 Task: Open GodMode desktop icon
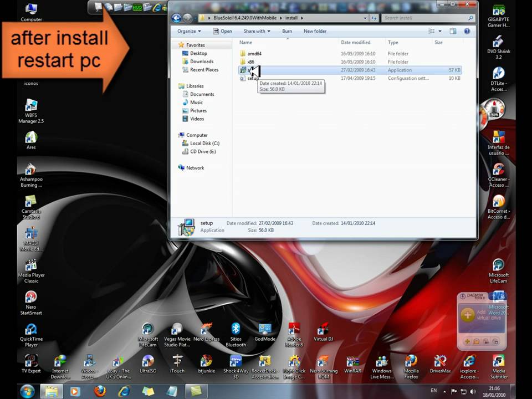265,332
